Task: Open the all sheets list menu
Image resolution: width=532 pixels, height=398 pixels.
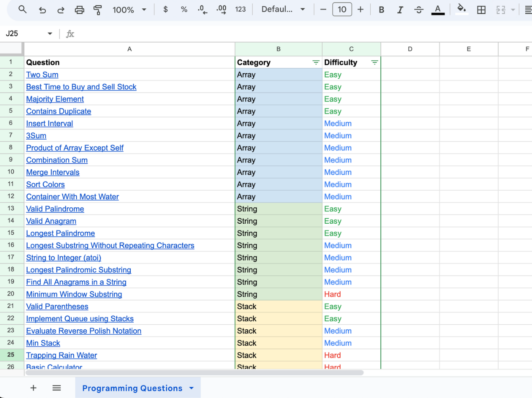Action: (x=57, y=388)
